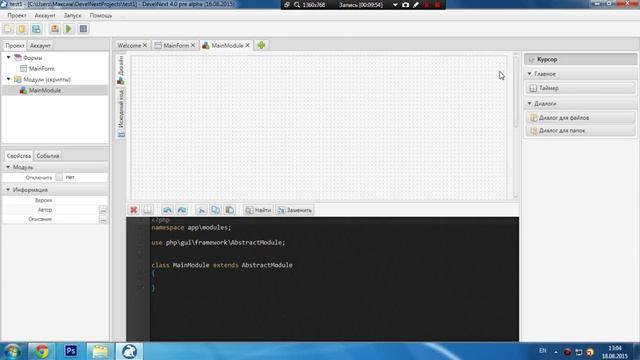
Task: Add a new tab with green plus
Action: click(261, 45)
